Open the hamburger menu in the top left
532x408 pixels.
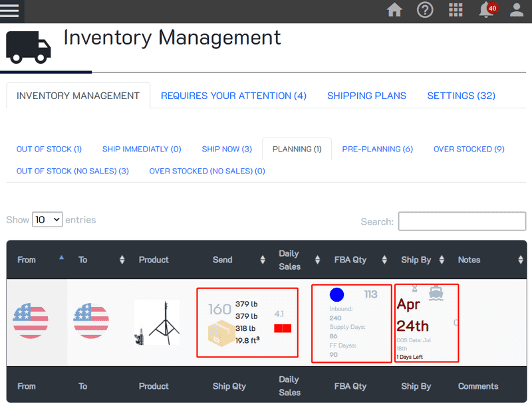(10, 10)
